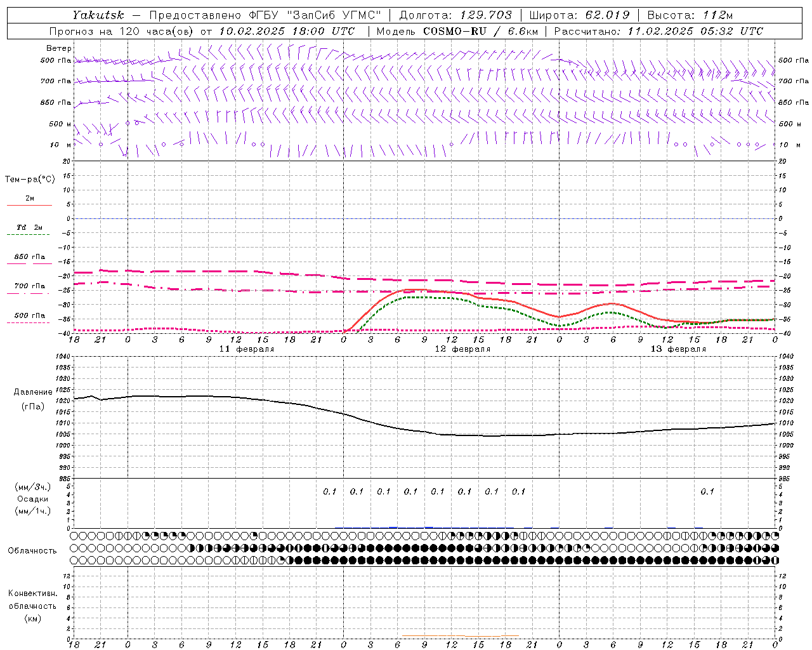
Task: Click the pink dotted line sample under the lowest '500 гПа' legend
Action: coord(29,323)
